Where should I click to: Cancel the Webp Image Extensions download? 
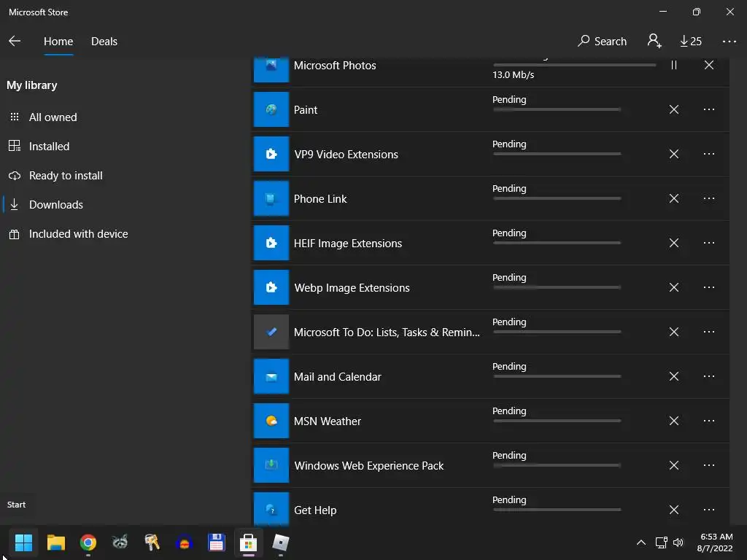[673, 287]
